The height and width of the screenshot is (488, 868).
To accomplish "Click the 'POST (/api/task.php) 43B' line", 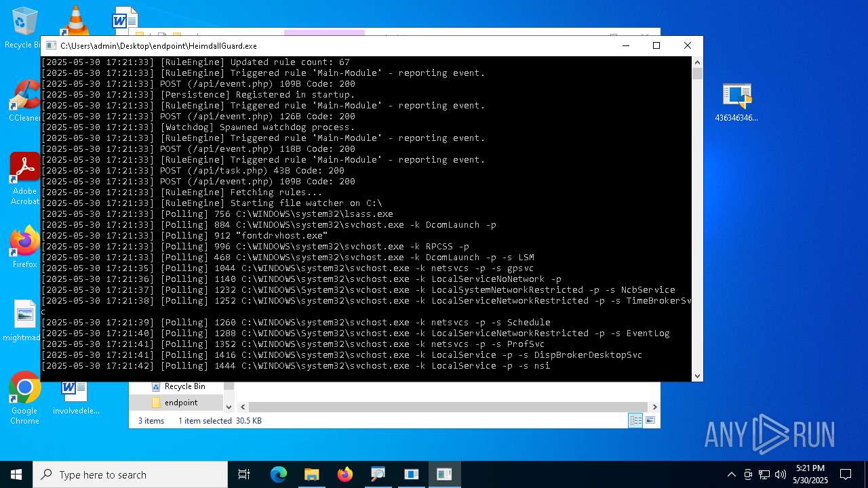I will tap(193, 171).
